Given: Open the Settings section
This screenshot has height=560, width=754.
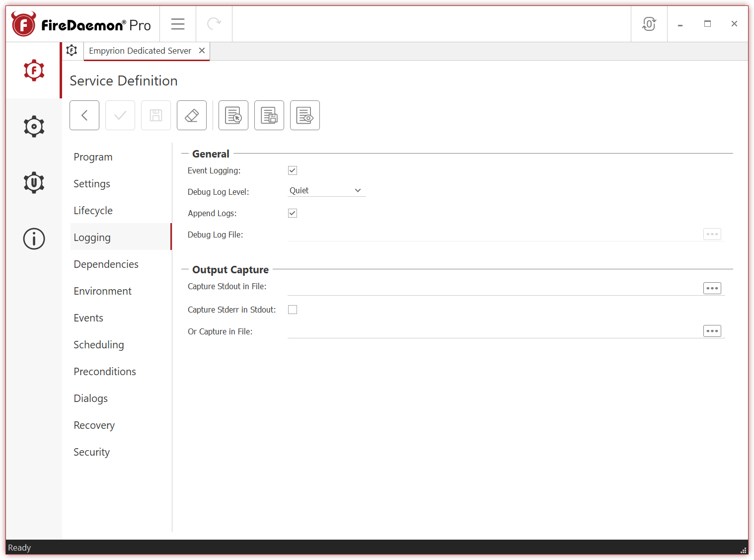Looking at the screenshot, I should click(121, 184).
